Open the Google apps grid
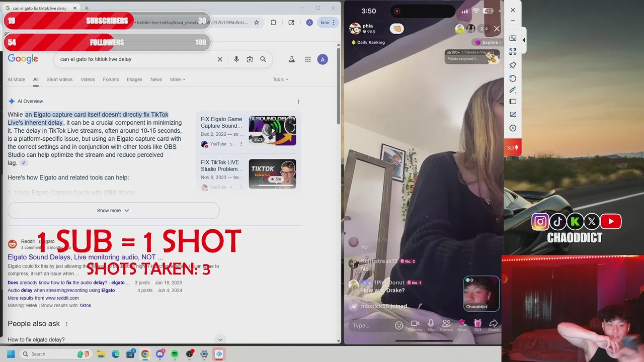 point(308,59)
